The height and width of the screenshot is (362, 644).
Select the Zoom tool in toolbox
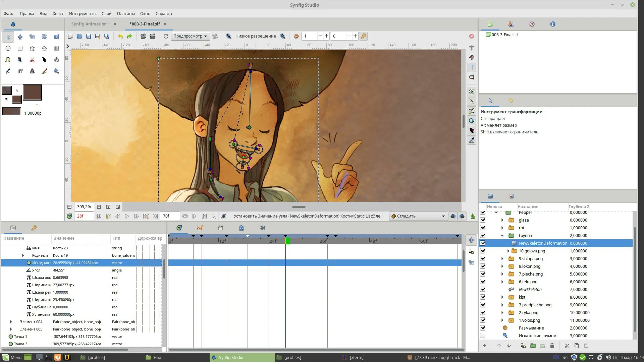tap(56, 71)
